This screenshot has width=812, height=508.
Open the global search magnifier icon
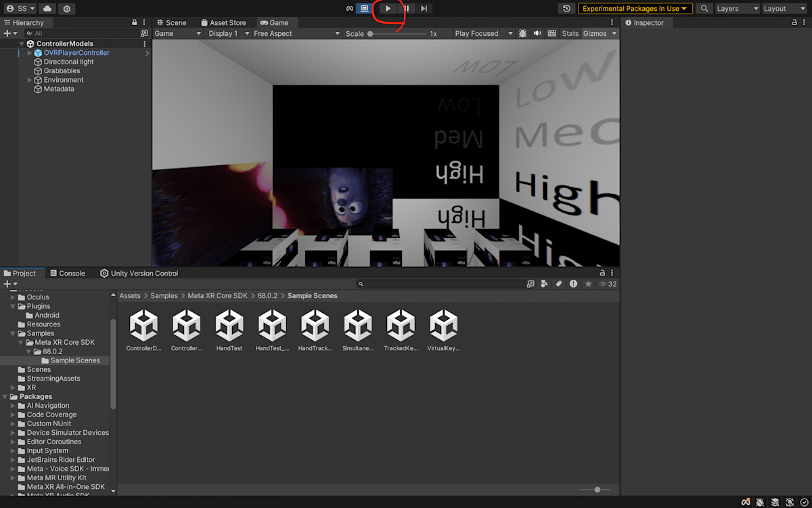704,9
